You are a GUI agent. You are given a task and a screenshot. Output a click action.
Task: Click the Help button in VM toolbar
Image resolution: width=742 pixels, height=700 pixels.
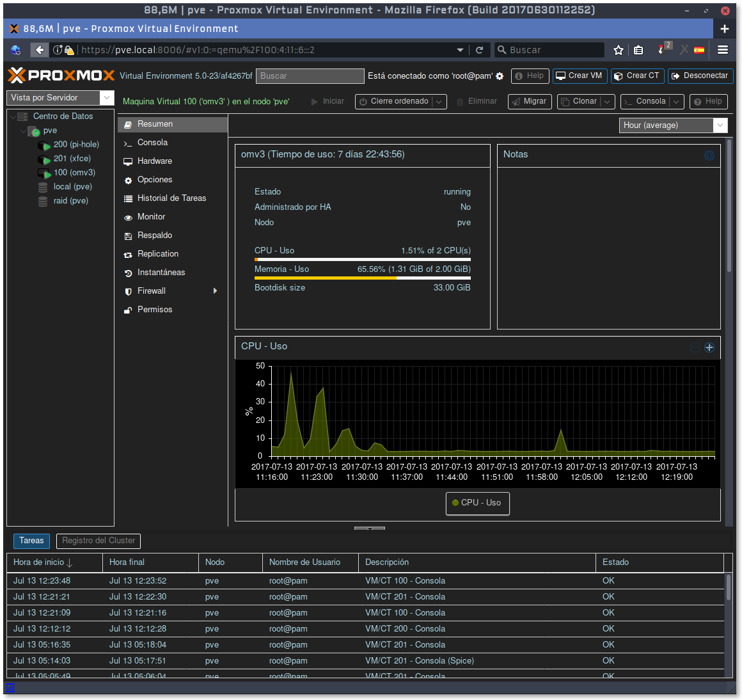[x=708, y=101]
